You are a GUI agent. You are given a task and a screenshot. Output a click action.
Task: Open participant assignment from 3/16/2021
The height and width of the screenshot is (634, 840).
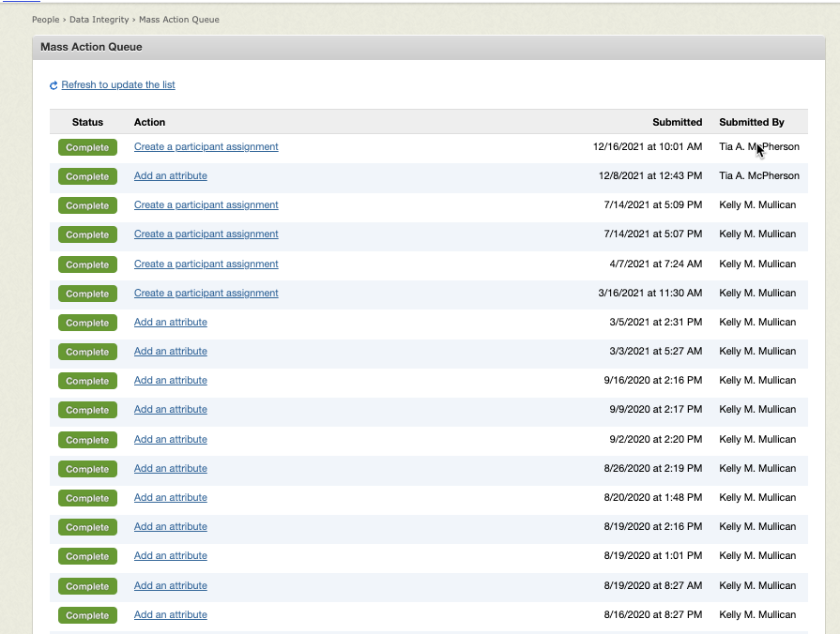[206, 293]
